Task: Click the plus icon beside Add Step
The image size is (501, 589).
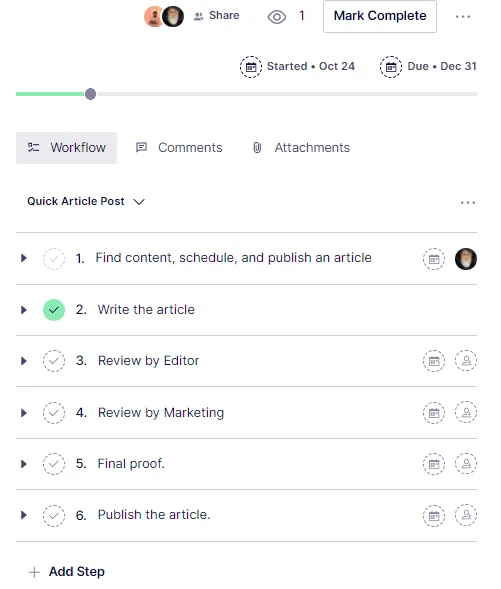Action: click(x=34, y=572)
